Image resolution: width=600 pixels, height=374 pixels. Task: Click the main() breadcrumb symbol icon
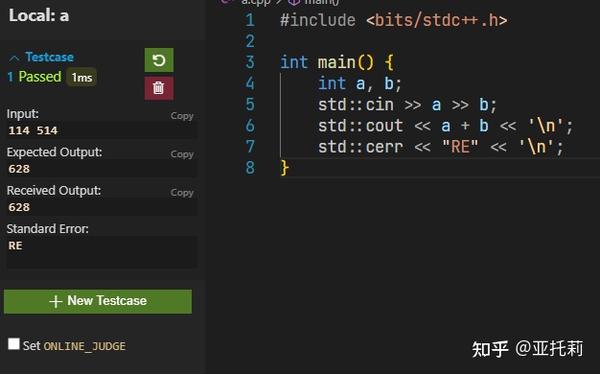pos(293,2)
